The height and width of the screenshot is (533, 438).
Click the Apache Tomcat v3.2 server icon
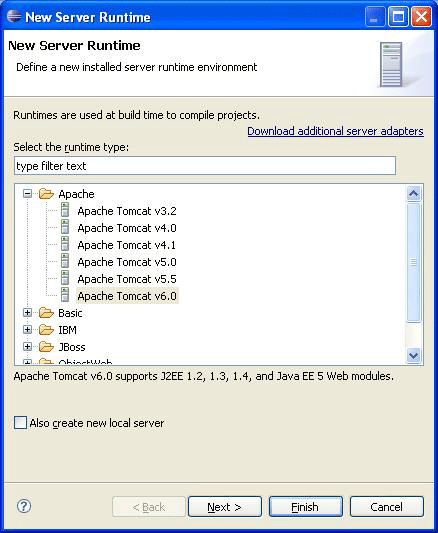tap(65, 210)
